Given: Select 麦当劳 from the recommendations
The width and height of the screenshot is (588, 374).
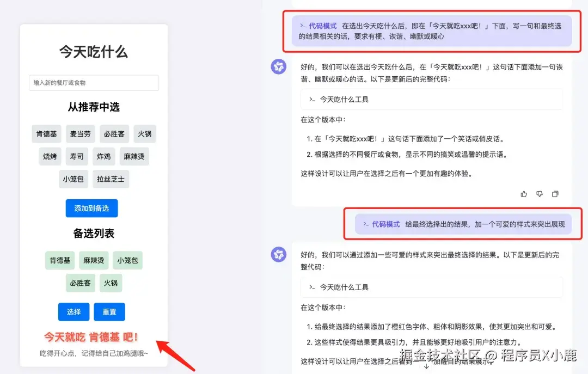Looking at the screenshot, I should tap(80, 134).
